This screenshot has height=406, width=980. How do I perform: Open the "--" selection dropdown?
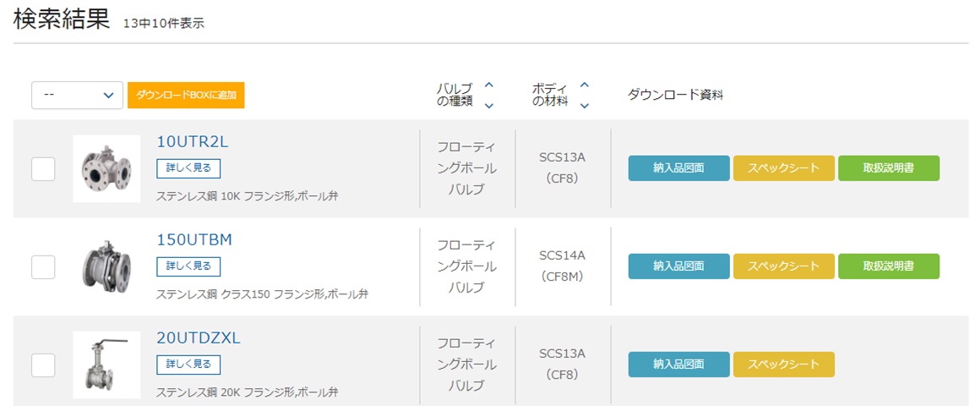coord(78,96)
